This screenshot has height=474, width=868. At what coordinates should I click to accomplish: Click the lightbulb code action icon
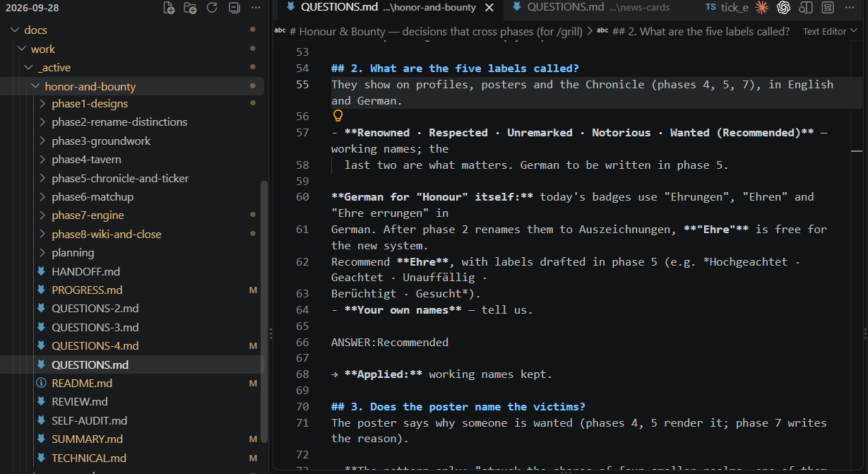pyautogui.click(x=338, y=115)
